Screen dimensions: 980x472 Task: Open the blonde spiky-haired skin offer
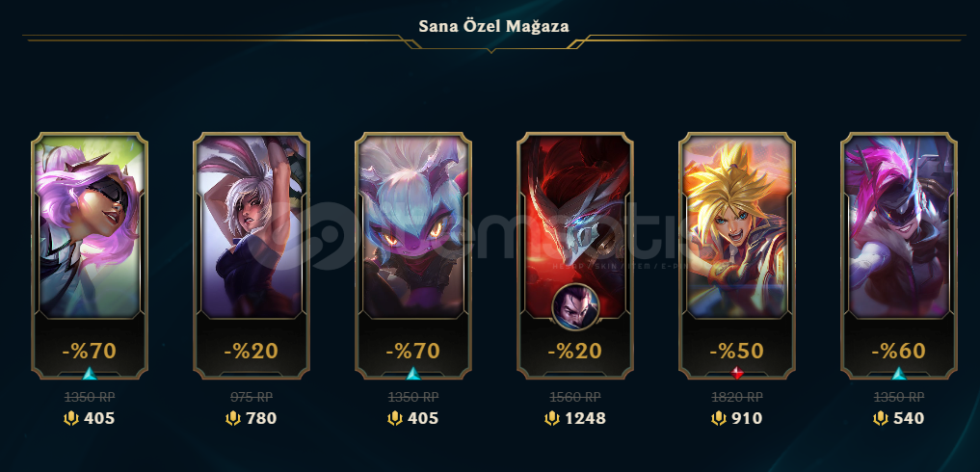point(737,255)
